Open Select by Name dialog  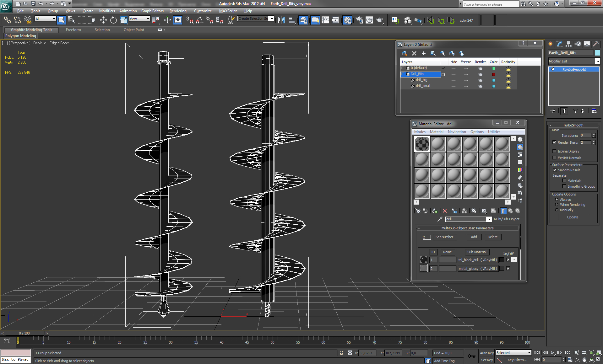pyautogui.click(x=71, y=20)
